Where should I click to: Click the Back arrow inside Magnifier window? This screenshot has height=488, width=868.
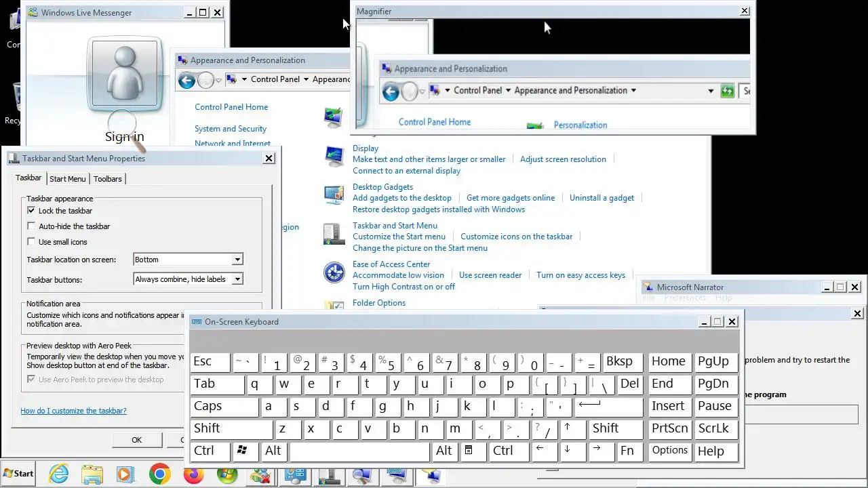click(x=391, y=91)
